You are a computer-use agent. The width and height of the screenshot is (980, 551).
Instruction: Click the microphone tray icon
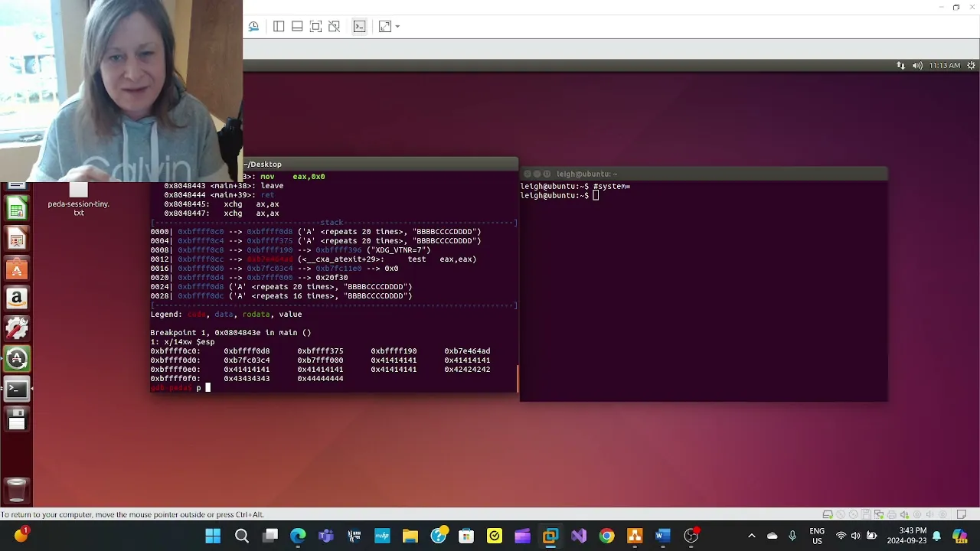click(x=792, y=536)
